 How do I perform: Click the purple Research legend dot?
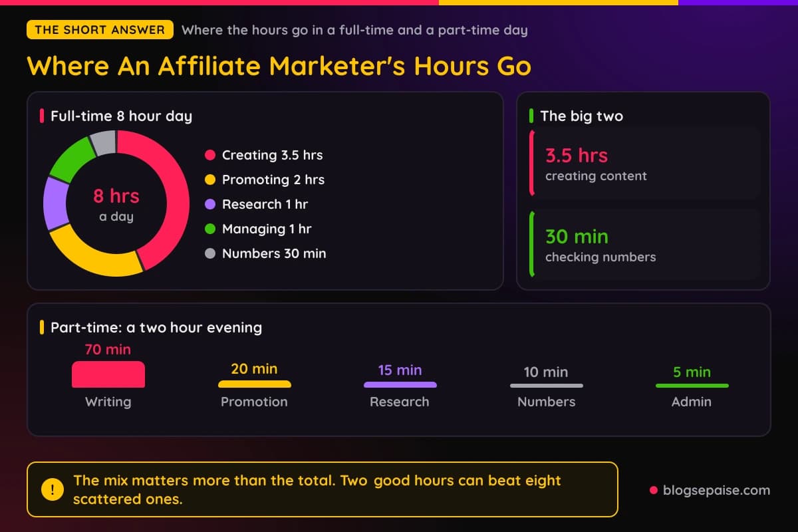(210, 204)
